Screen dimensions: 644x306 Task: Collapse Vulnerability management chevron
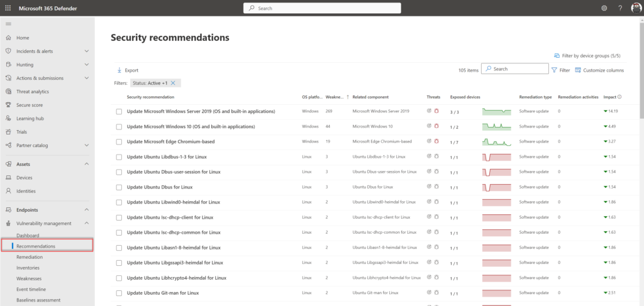(87, 224)
